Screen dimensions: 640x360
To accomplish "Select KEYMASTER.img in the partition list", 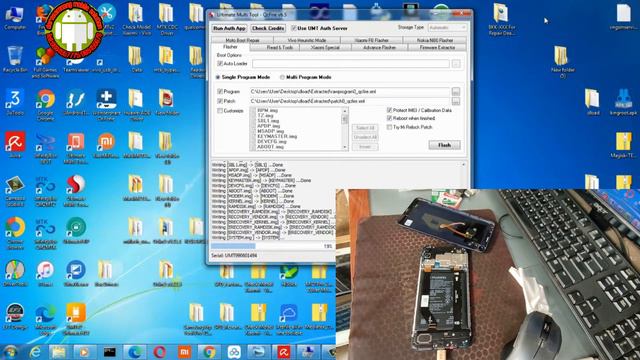I will click(277, 136).
